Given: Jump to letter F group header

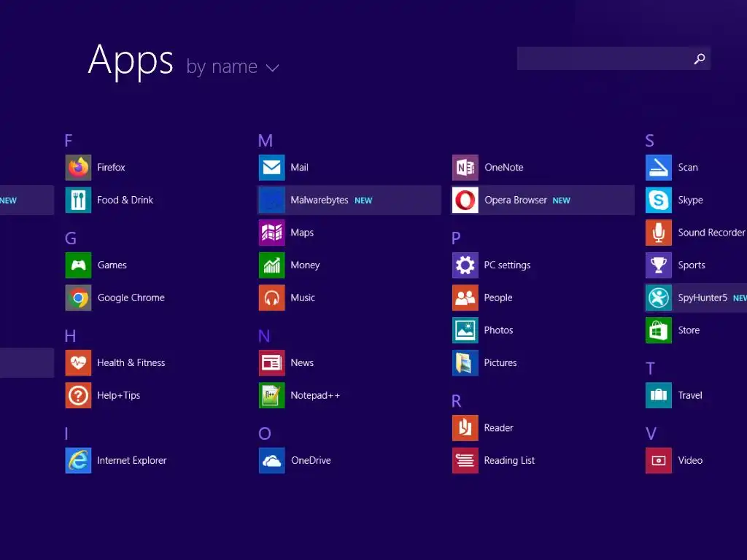Looking at the screenshot, I should (x=69, y=141).
